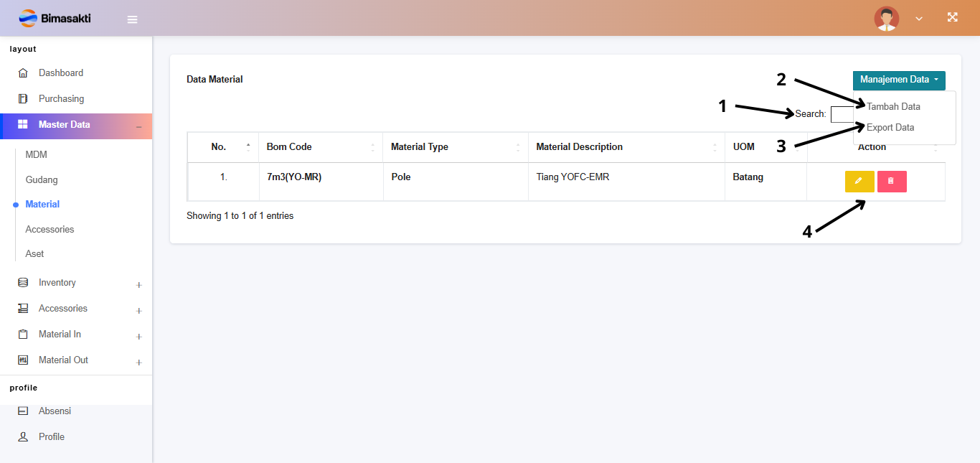980x463 pixels.
Task: Select Export Data menu option
Action: coord(890,128)
